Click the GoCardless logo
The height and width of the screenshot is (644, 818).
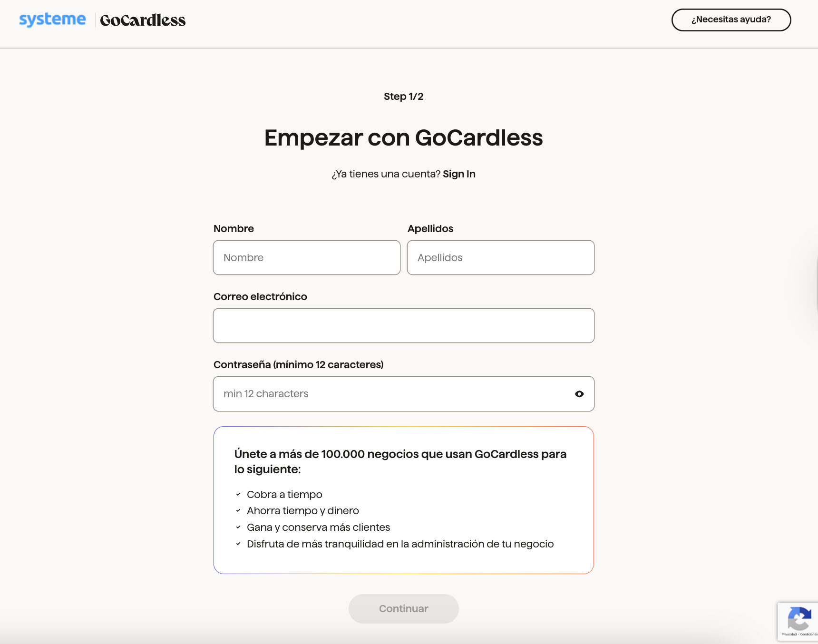coord(143,20)
